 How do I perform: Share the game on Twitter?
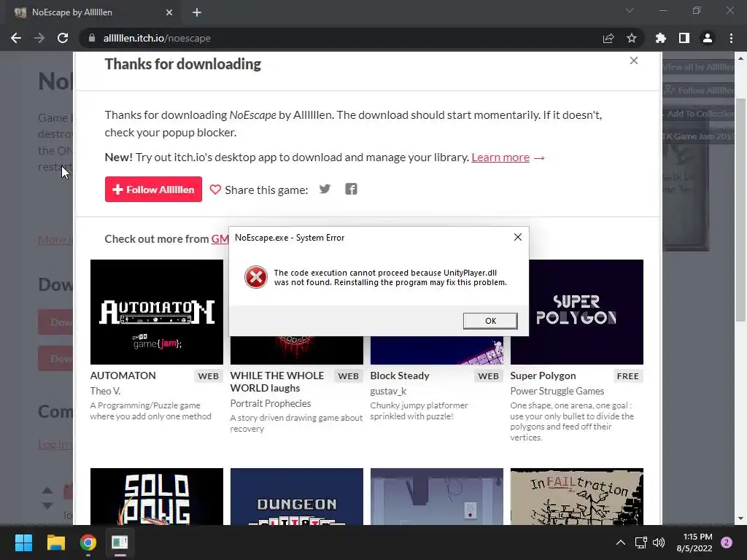pos(325,189)
